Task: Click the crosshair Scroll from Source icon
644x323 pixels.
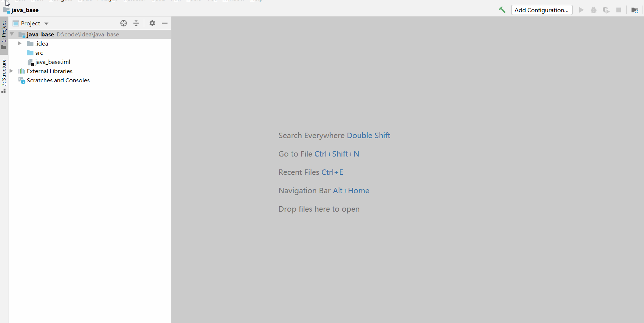Action: (x=124, y=23)
